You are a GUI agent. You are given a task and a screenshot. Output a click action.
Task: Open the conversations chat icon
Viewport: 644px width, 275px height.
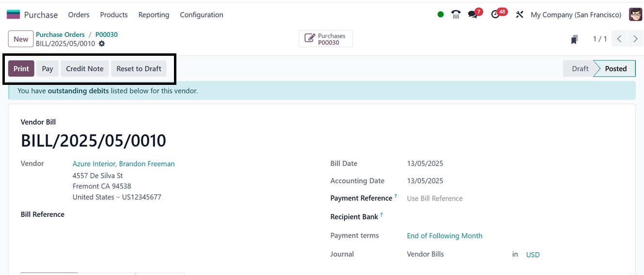point(473,15)
